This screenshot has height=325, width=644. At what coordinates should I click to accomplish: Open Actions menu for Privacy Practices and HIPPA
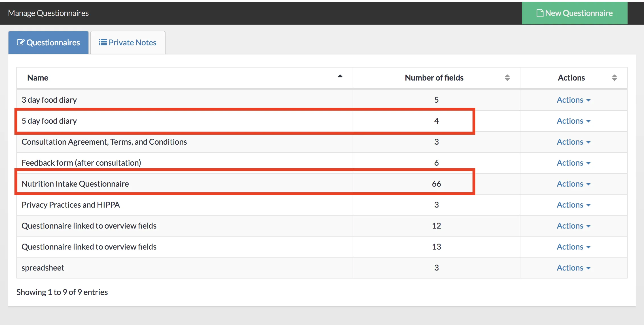[573, 205]
